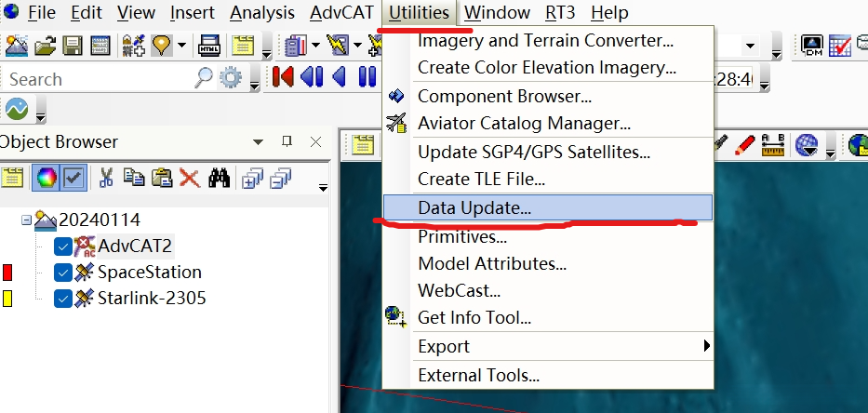
Task: Click the Paste clipboard icon
Action: coord(162,178)
